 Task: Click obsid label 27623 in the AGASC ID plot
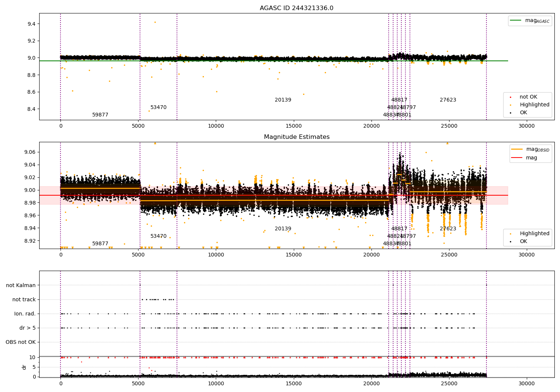448,100
